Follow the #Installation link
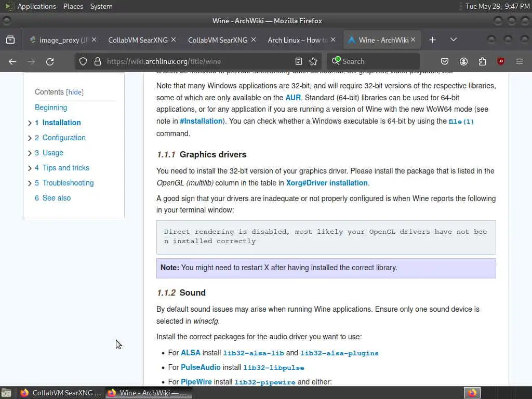This screenshot has width=532, height=399. point(201,121)
